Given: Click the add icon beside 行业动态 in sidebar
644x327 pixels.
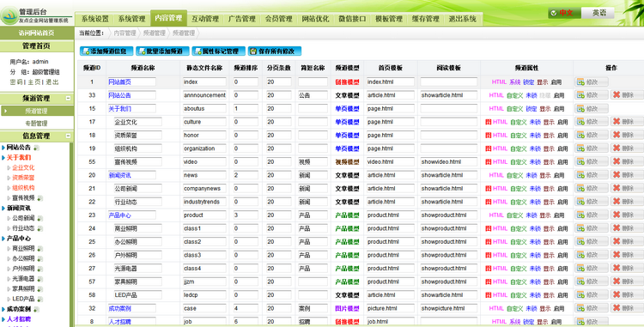Looking at the screenshot, I should click(x=40, y=228).
